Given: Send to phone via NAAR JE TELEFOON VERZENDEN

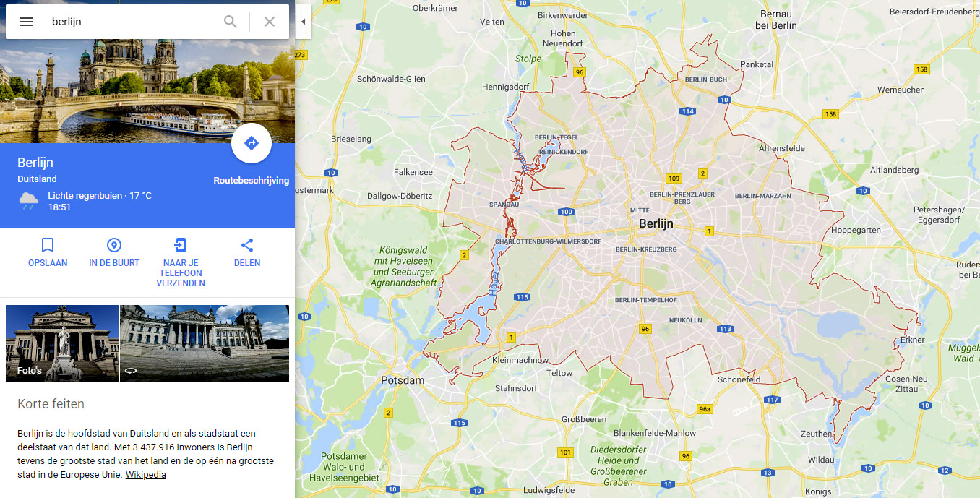Looking at the screenshot, I should click(x=181, y=262).
